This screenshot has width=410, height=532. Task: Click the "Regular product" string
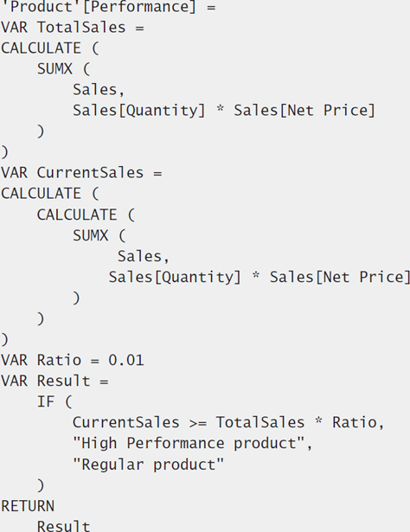click(149, 465)
